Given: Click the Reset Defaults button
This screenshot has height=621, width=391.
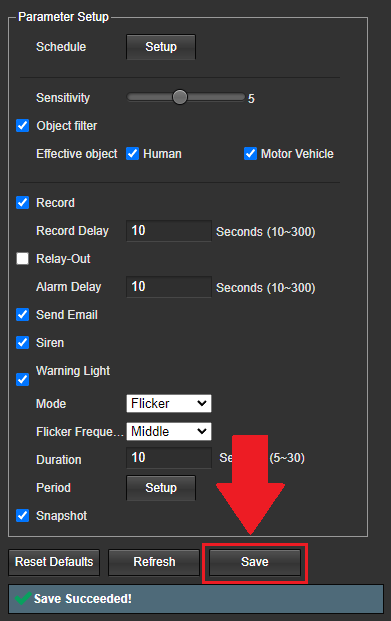Looking at the screenshot, I should pyautogui.click(x=54, y=562).
